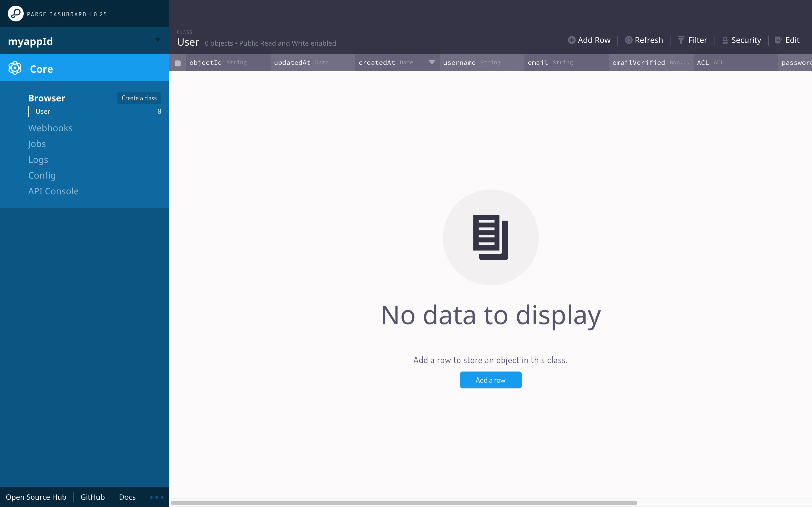Click the createdAt column sort arrow
Image resolution: width=812 pixels, height=507 pixels.
coord(432,62)
